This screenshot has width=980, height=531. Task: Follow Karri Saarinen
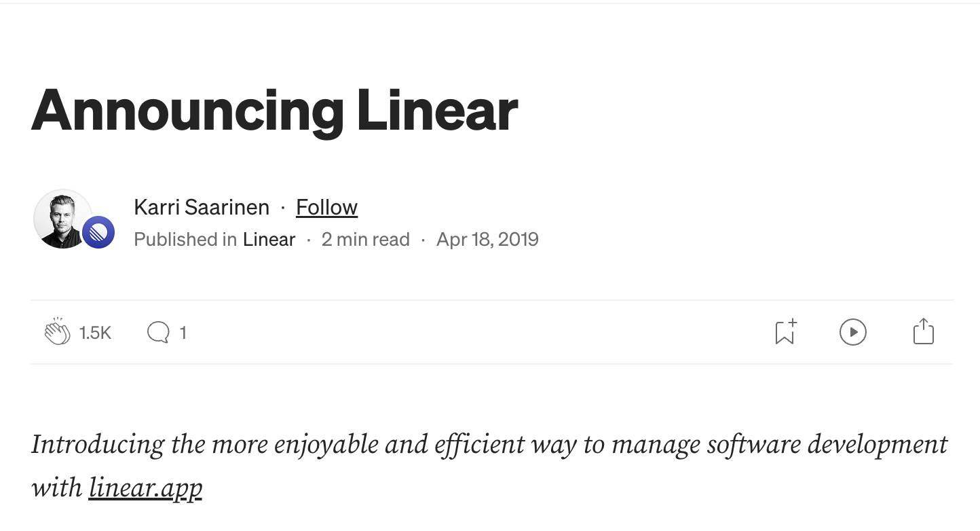326,207
